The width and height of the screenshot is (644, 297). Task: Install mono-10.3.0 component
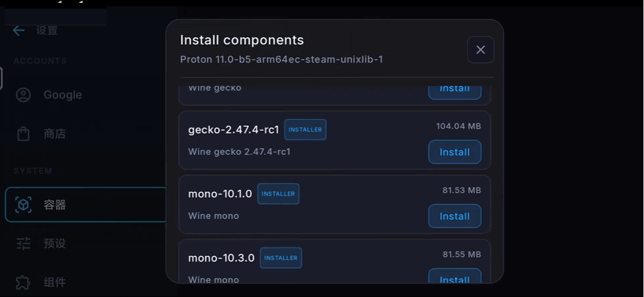pos(455,278)
